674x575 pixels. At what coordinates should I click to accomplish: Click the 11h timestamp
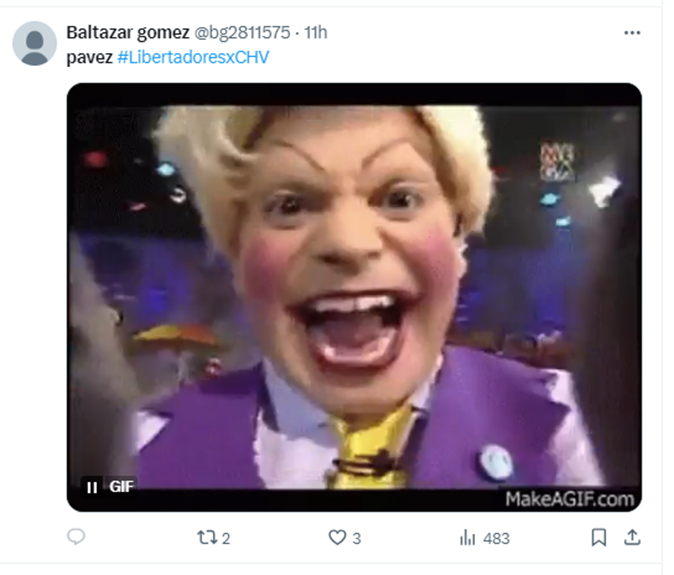pyautogui.click(x=316, y=33)
